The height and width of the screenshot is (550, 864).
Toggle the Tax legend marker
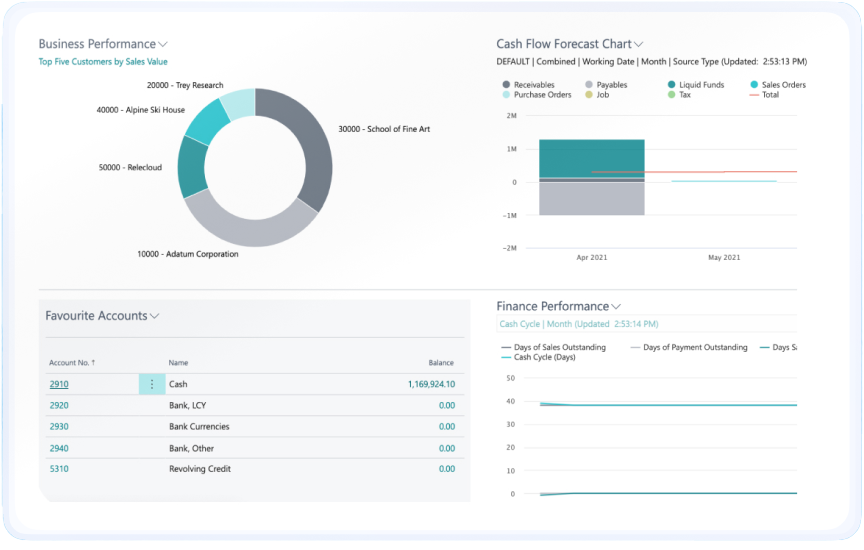tap(671, 95)
